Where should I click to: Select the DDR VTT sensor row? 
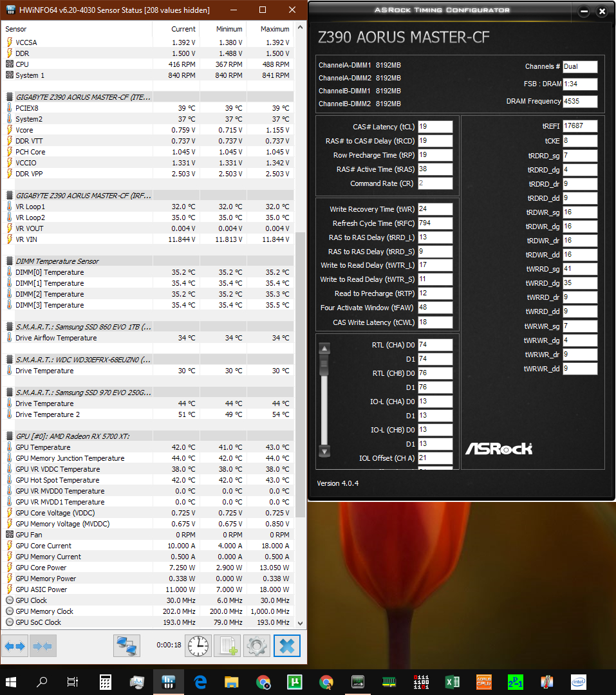click(x=147, y=141)
